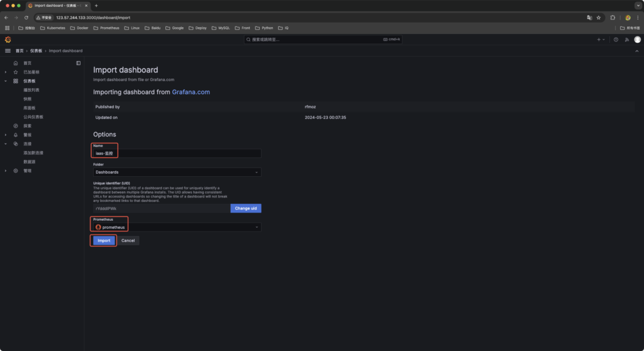The image size is (644, 351).
Task: Bookmark this page with the star icon
Action: click(599, 18)
